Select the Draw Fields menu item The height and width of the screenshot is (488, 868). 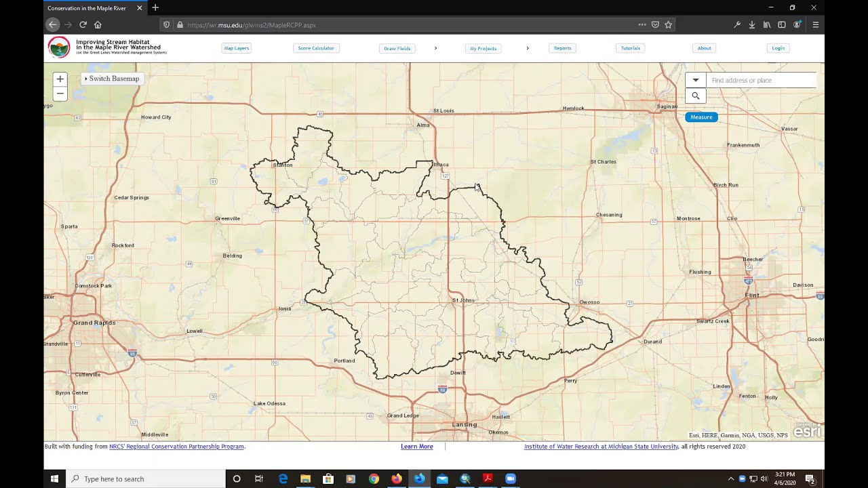397,48
